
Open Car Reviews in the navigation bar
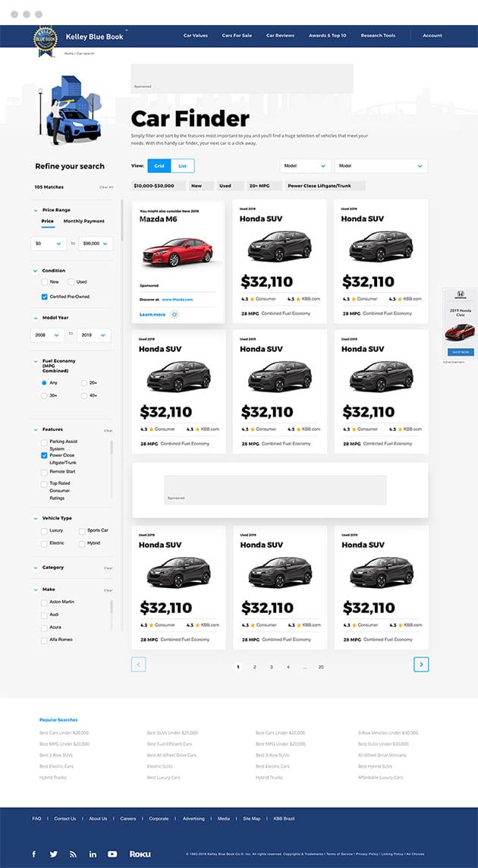(280, 36)
